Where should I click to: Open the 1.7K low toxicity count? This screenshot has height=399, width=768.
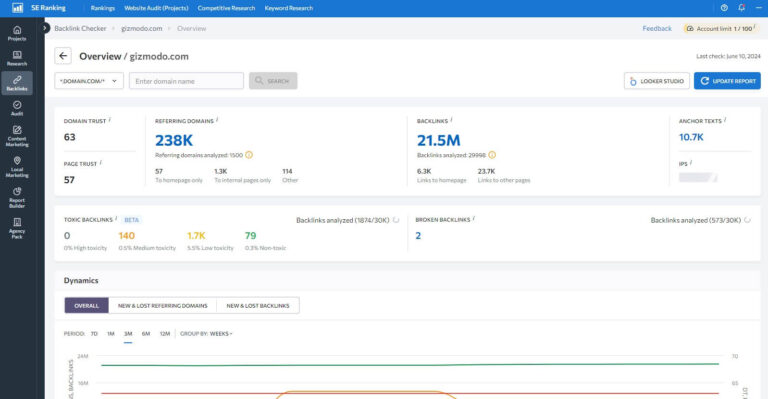(196, 235)
